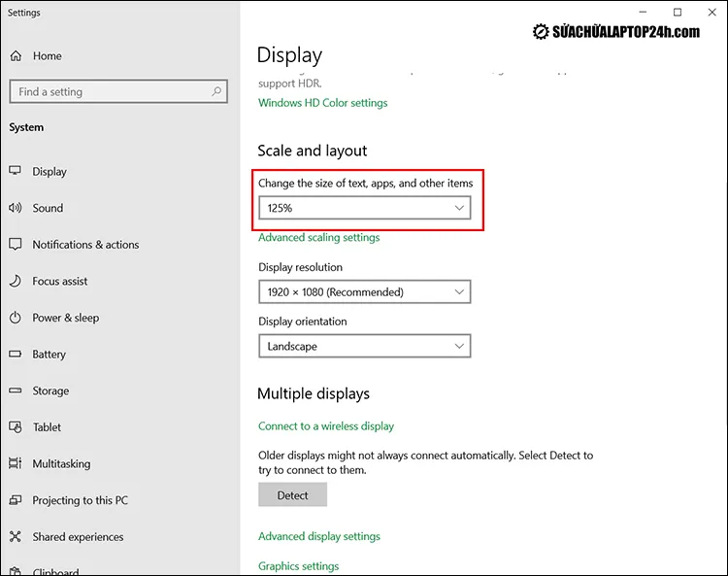Open Battery settings label
Screen dimensions: 728x576
coord(49,355)
